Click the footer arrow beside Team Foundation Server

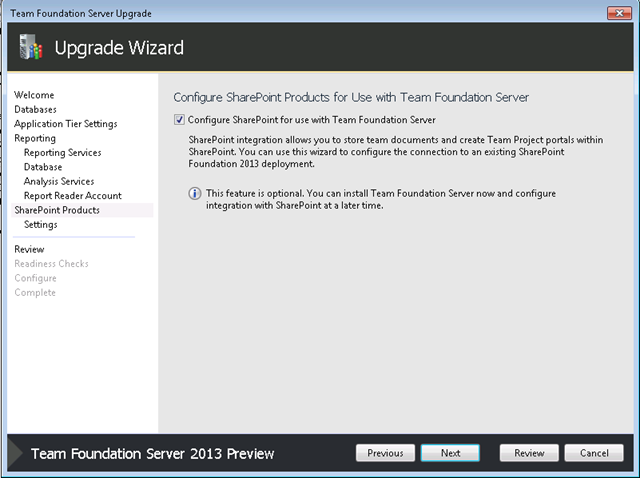click(16, 453)
